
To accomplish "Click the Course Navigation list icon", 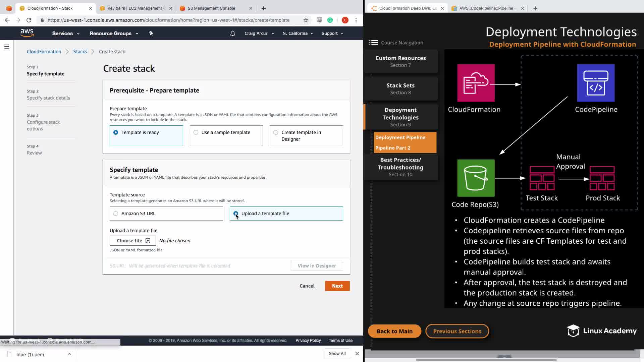I will point(373,43).
